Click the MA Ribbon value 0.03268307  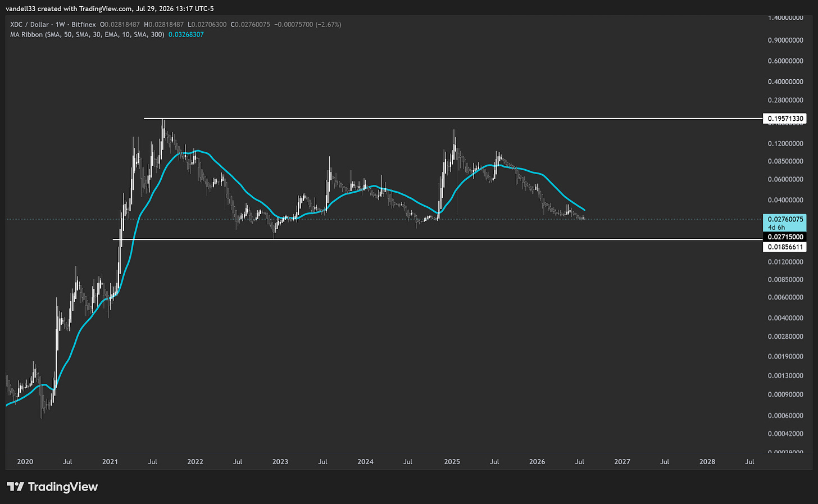click(186, 35)
